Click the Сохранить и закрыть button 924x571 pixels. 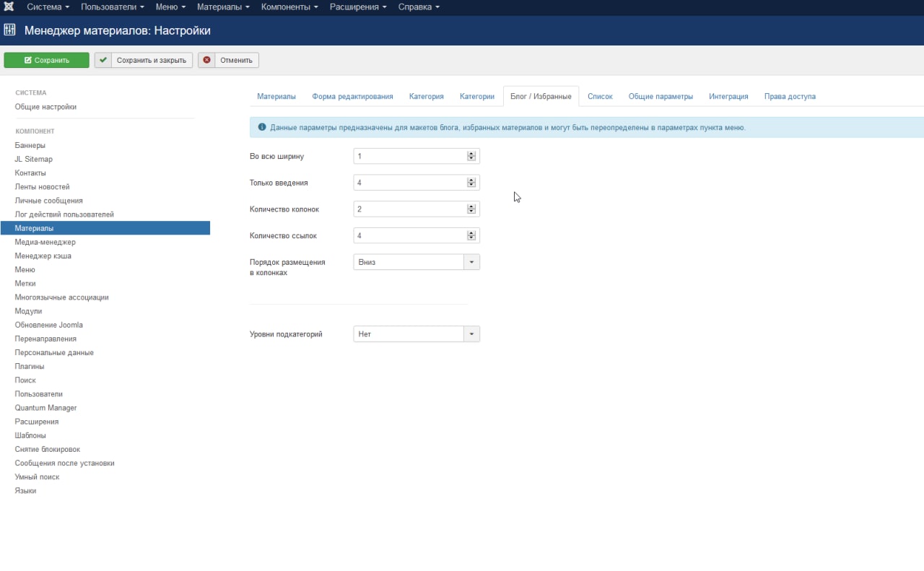[144, 60]
